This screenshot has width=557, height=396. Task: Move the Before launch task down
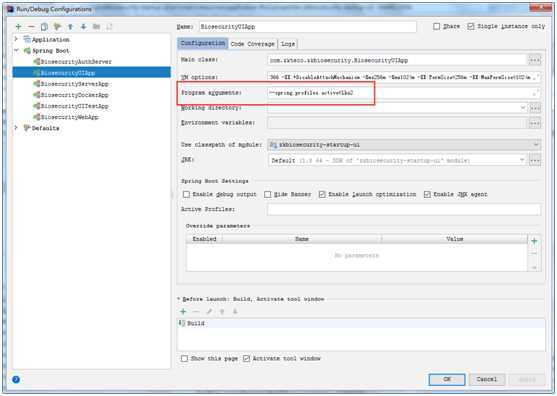click(x=235, y=311)
